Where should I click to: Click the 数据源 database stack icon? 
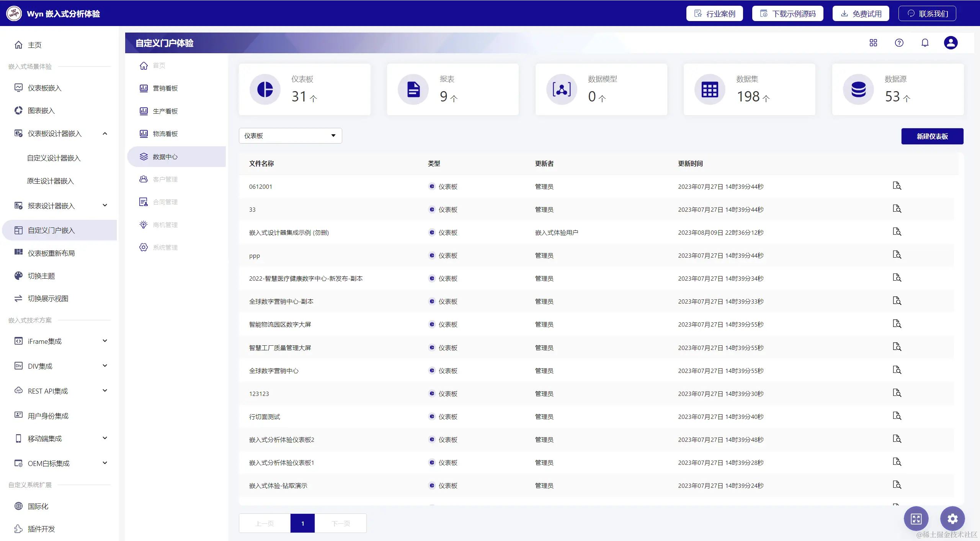point(858,90)
